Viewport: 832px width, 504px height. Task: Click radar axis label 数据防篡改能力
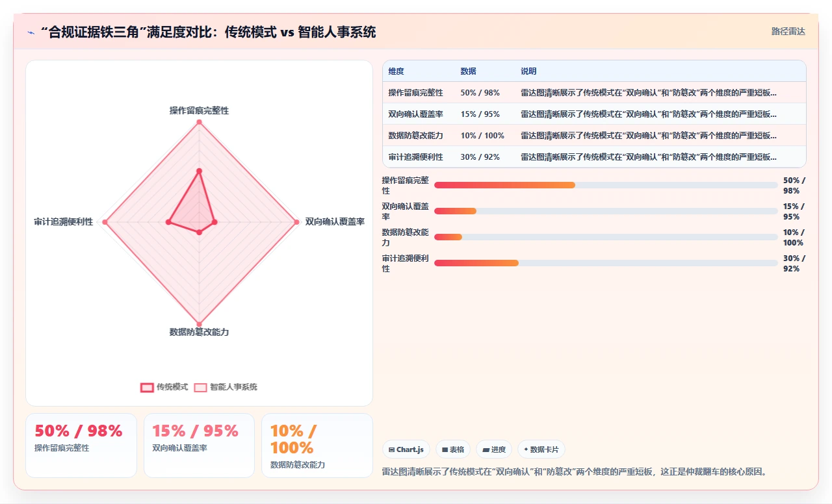(x=199, y=332)
